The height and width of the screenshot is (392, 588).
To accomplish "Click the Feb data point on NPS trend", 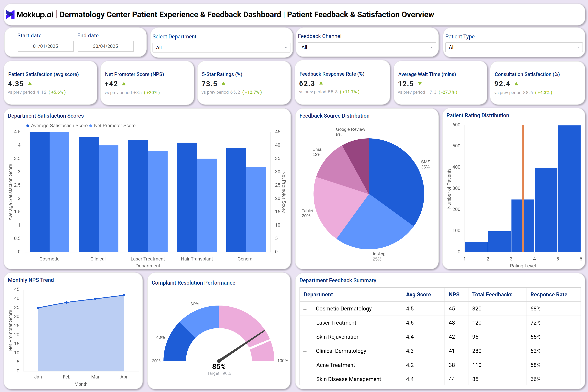I will pos(67,302).
